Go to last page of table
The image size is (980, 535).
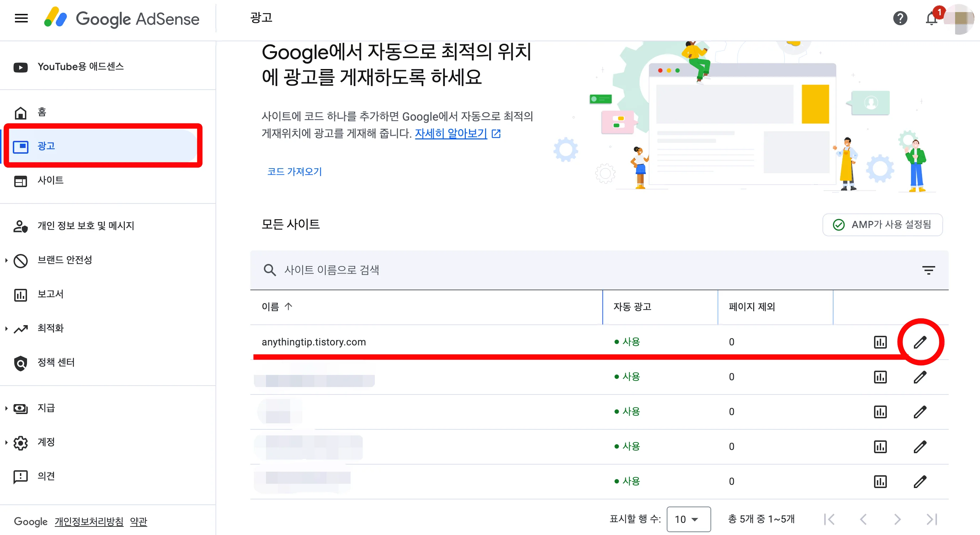point(932,519)
